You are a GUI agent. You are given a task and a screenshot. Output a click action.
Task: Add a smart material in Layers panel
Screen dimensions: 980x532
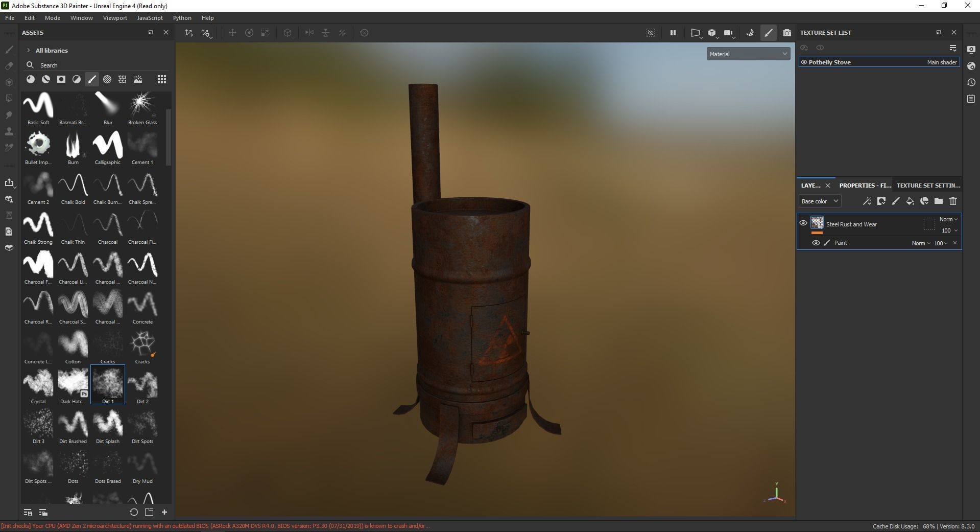[x=924, y=201]
